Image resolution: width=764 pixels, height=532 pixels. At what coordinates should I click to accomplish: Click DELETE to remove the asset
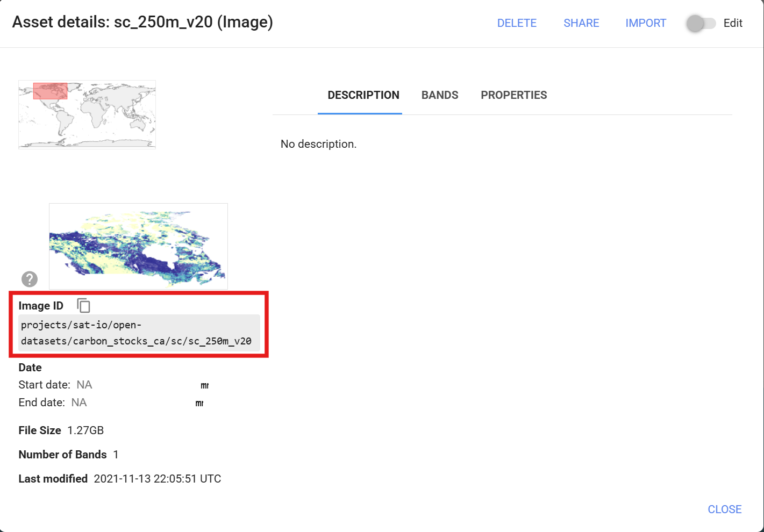click(x=517, y=23)
